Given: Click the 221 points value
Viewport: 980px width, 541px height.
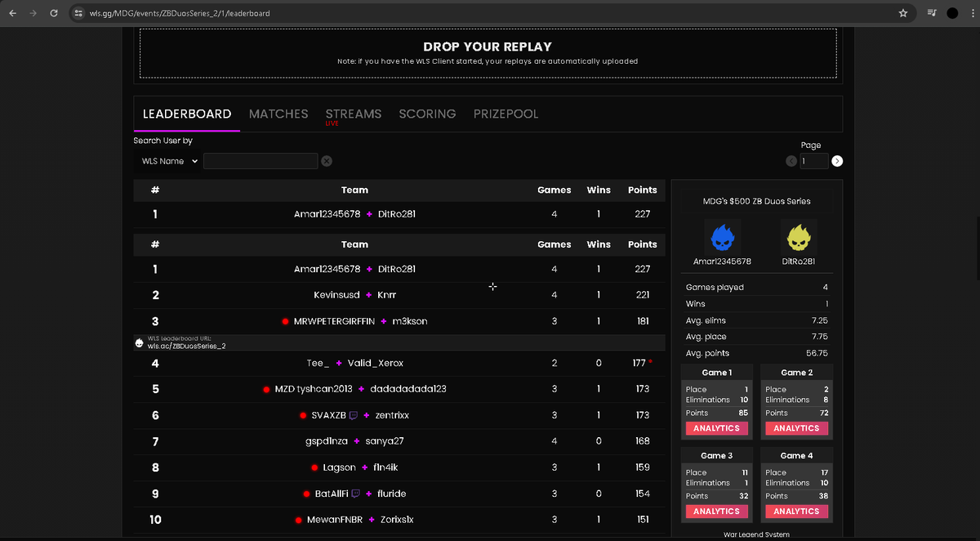Looking at the screenshot, I should [643, 295].
